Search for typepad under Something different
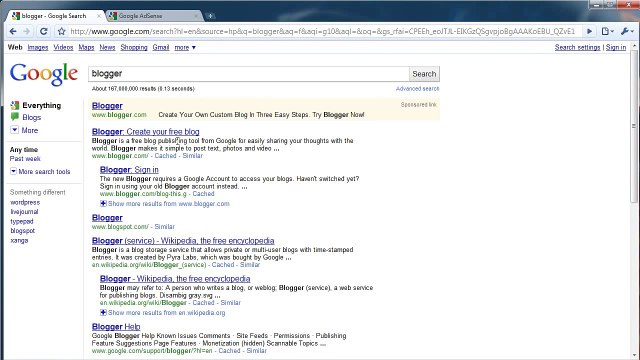This screenshot has width=640, height=360. point(22,221)
